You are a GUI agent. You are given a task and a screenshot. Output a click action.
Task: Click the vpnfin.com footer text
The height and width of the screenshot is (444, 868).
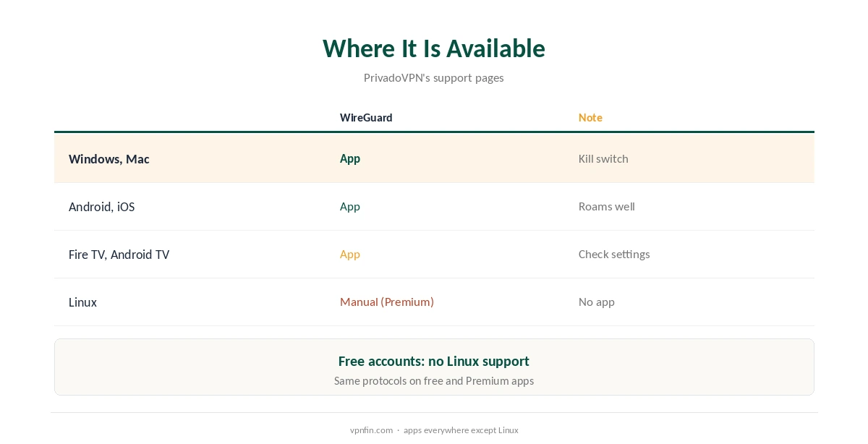pyautogui.click(x=371, y=430)
